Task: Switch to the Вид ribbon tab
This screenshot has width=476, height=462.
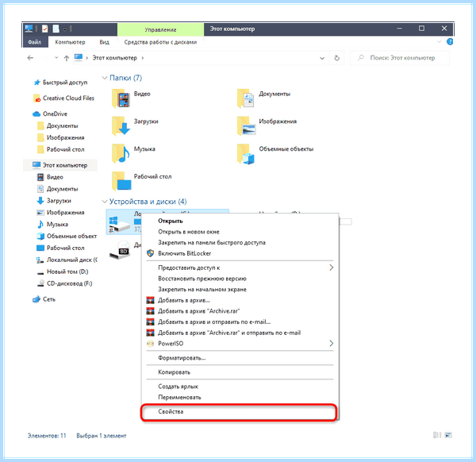Action: coord(104,42)
